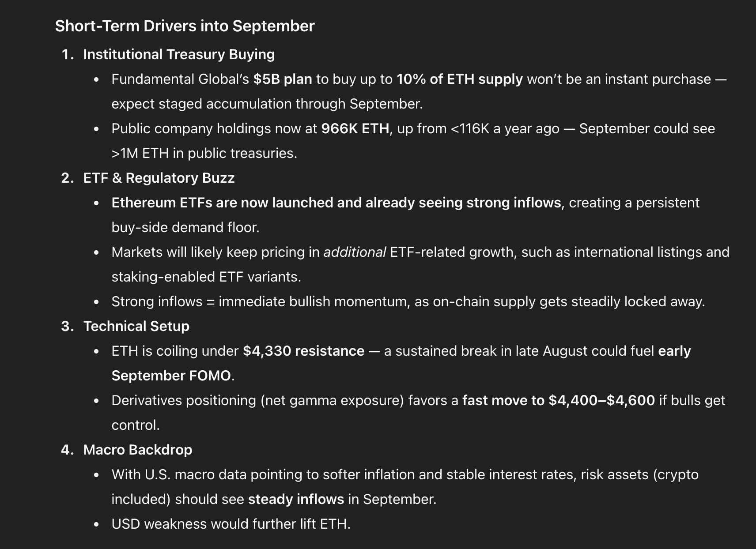
Task: Click the '>1M ETH in public treasuries' line
Action: [204, 153]
